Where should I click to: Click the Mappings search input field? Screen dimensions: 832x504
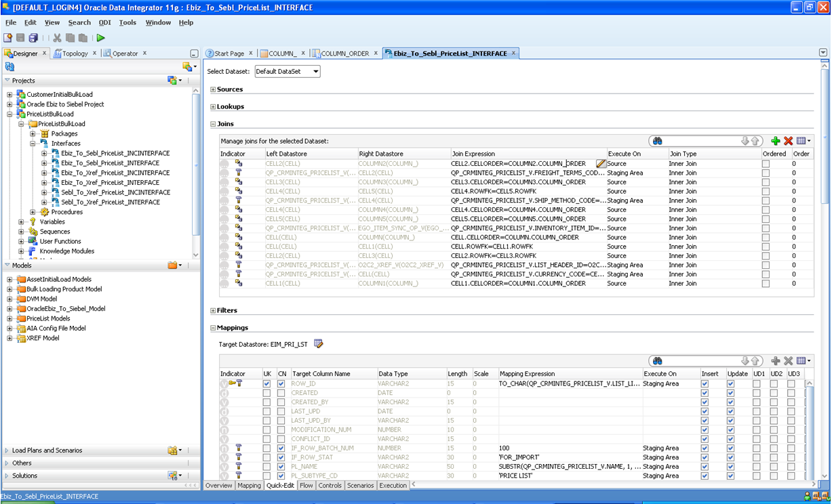coord(700,361)
